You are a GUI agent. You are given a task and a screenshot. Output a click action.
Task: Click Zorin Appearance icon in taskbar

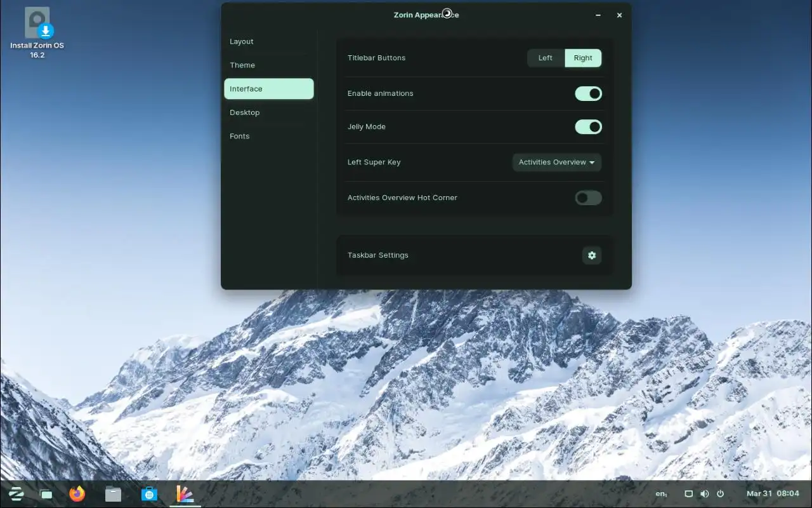point(185,493)
